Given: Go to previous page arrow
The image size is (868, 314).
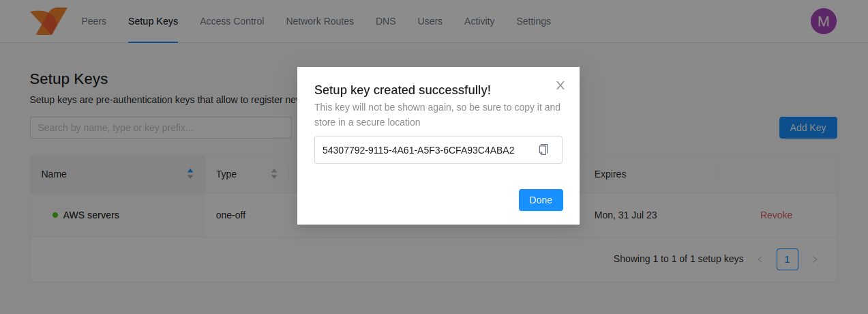Looking at the screenshot, I should [x=760, y=259].
